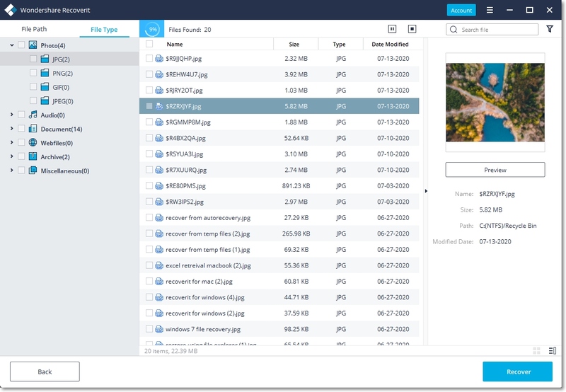The image size is (566, 392).
Task: Check the box for $R4BX2QA.jpg
Action: tap(149, 138)
